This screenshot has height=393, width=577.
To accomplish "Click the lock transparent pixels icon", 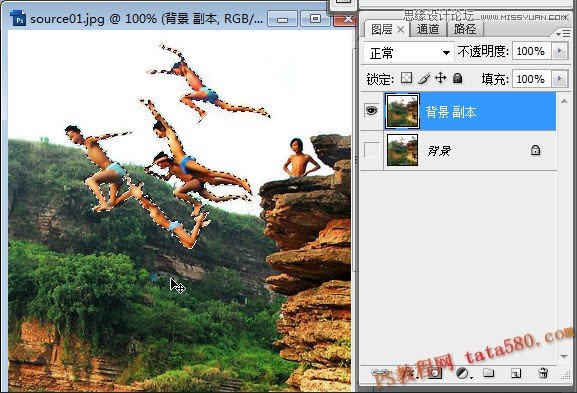I will coord(406,78).
